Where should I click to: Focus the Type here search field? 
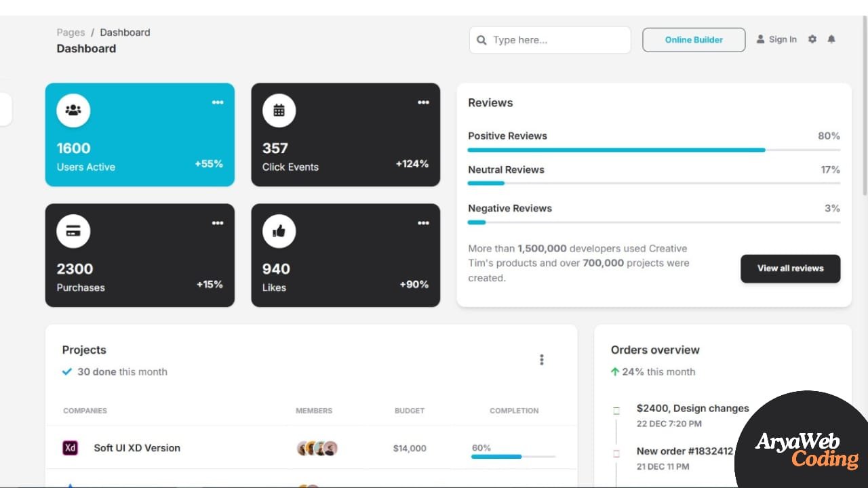click(550, 40)
